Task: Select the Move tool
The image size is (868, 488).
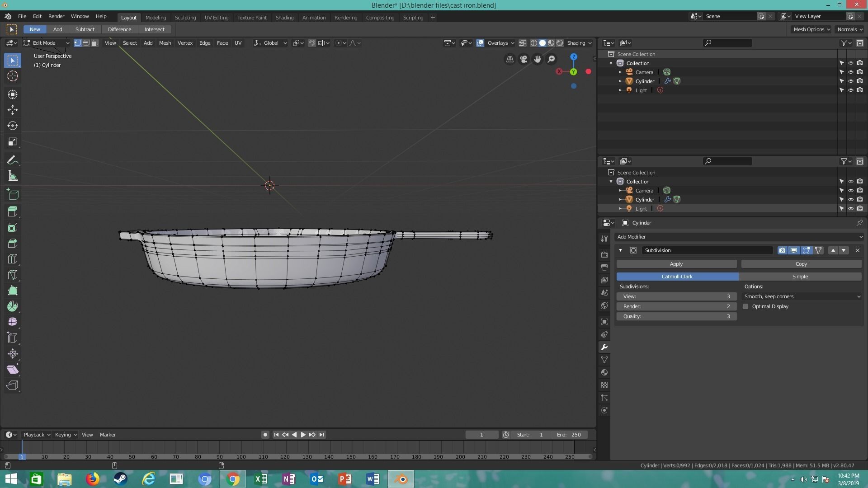Action: pyautogui.click(x=13, y=110)
